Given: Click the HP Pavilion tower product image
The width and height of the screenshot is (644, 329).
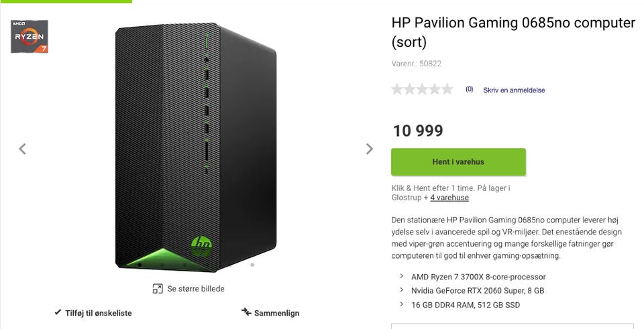Looking at the screenshot, I should 195,147.
